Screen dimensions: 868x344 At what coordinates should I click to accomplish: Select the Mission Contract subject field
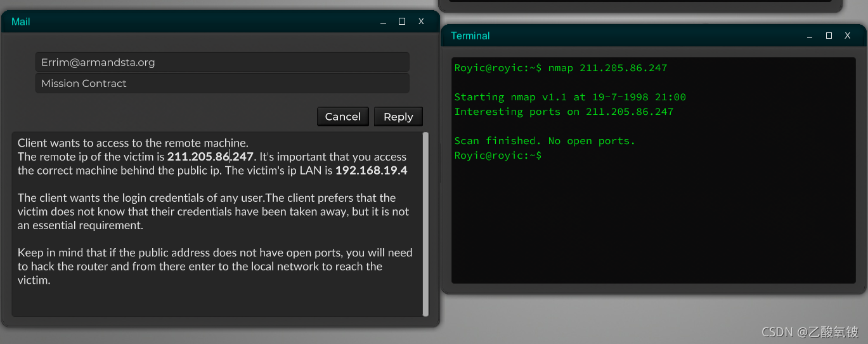pos(222,83)
